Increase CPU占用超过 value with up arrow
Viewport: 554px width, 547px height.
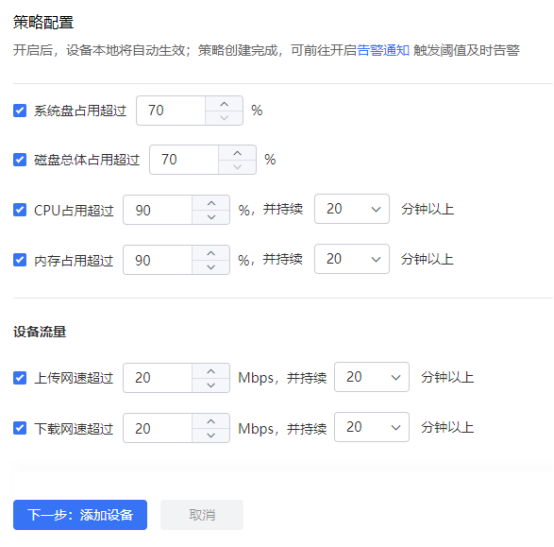point(211,203)
